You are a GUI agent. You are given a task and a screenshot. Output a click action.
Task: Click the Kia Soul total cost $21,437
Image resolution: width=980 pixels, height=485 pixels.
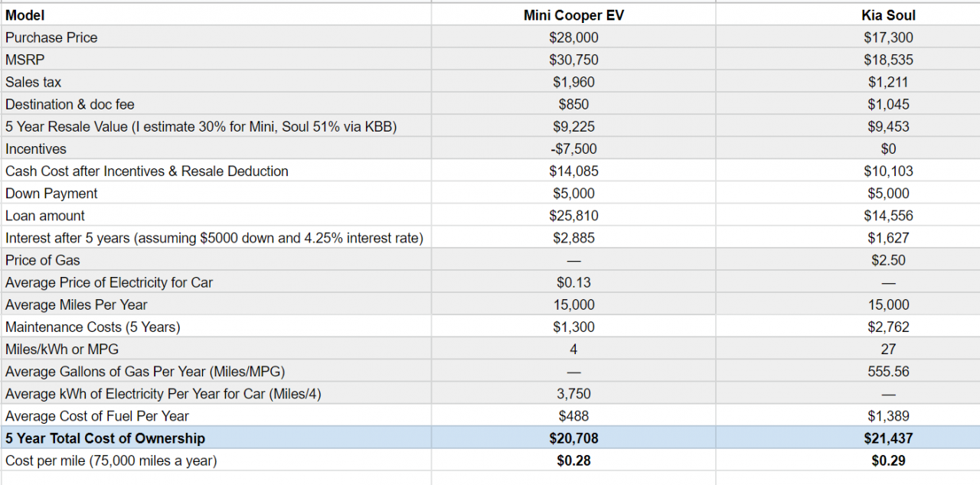point(888,438)
